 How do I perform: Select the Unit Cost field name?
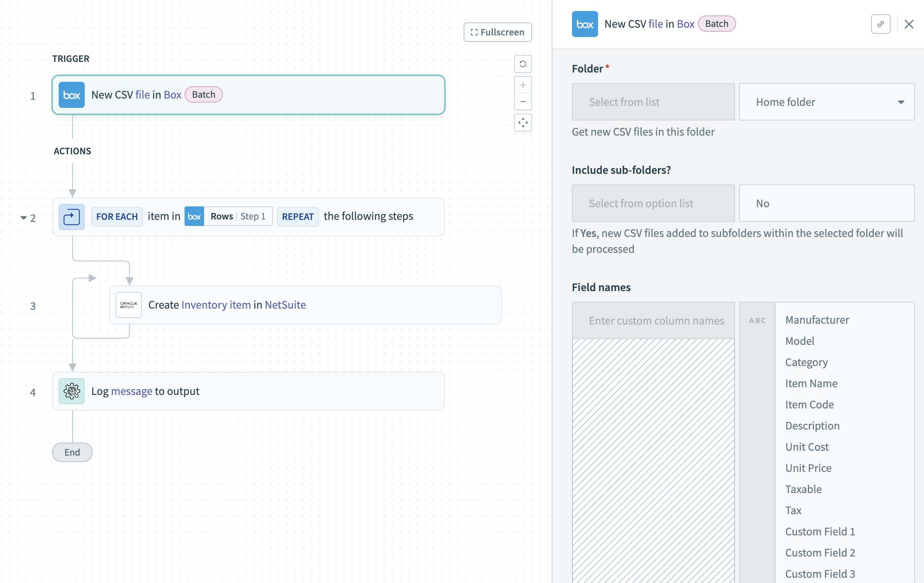tap(807, 447)
